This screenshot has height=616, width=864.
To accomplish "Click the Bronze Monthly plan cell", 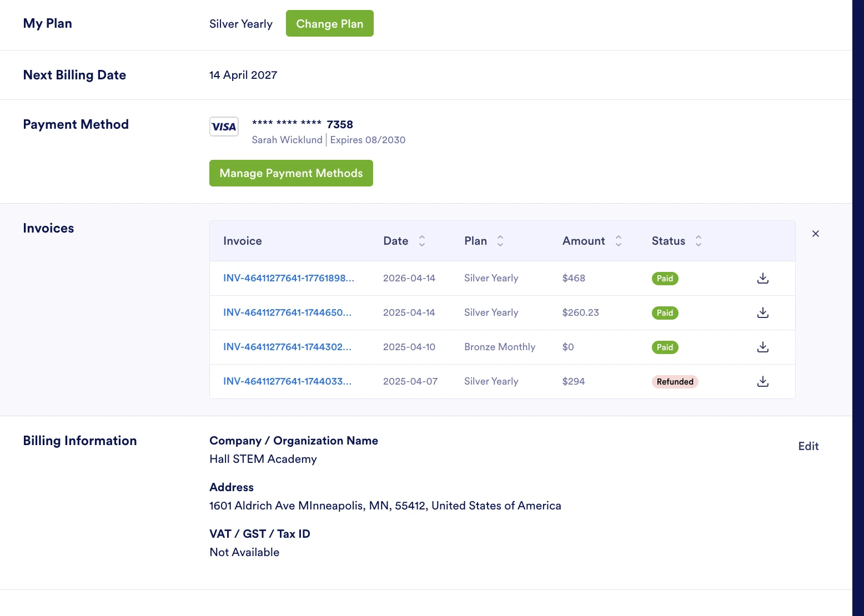I will tap(500, 347).
